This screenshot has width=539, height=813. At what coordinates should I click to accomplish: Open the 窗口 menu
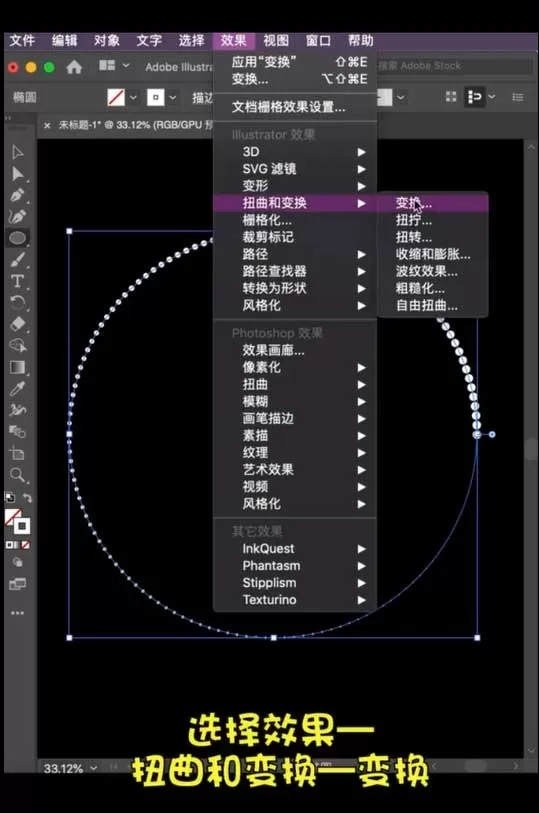(318, 40)
